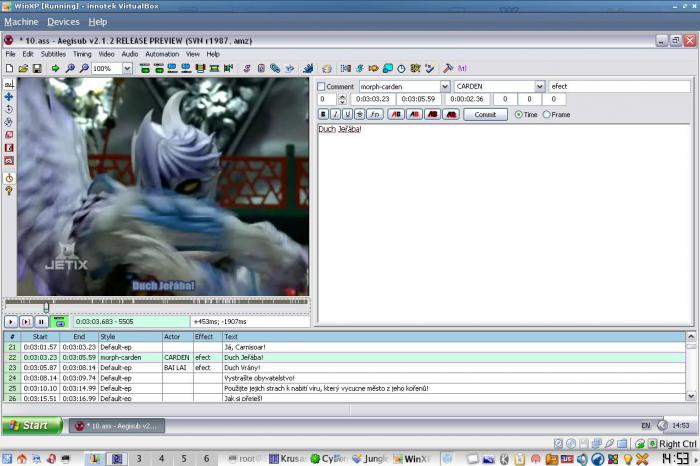This screenshot has width=700, height=466.
Task: Open the VirtualBox Devices menu
Action: (x=63, y=22)
